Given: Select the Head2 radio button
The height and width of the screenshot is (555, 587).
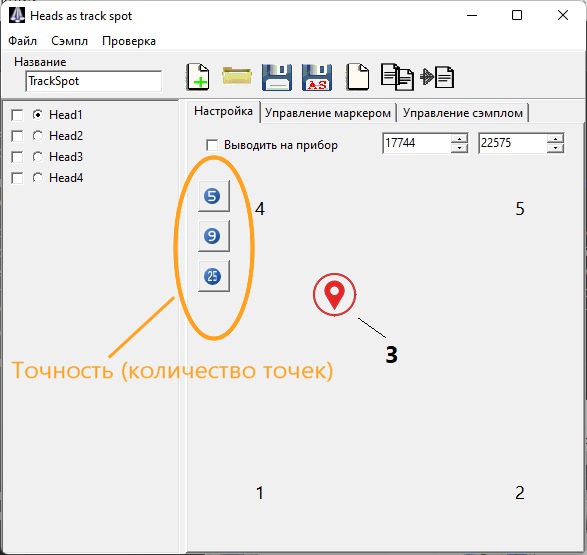Looking at the screenshot, I should click(37, 135).
